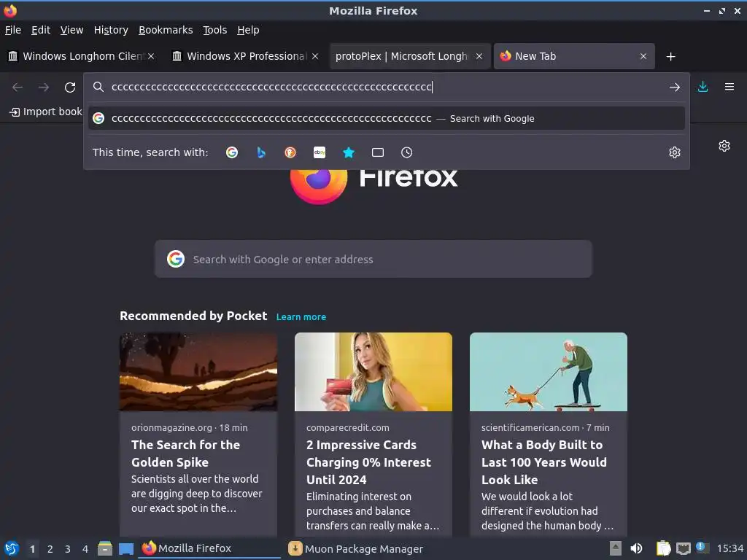Open the Downloads panel
This screenshot has width=747, height=560.
click(703, 87)
